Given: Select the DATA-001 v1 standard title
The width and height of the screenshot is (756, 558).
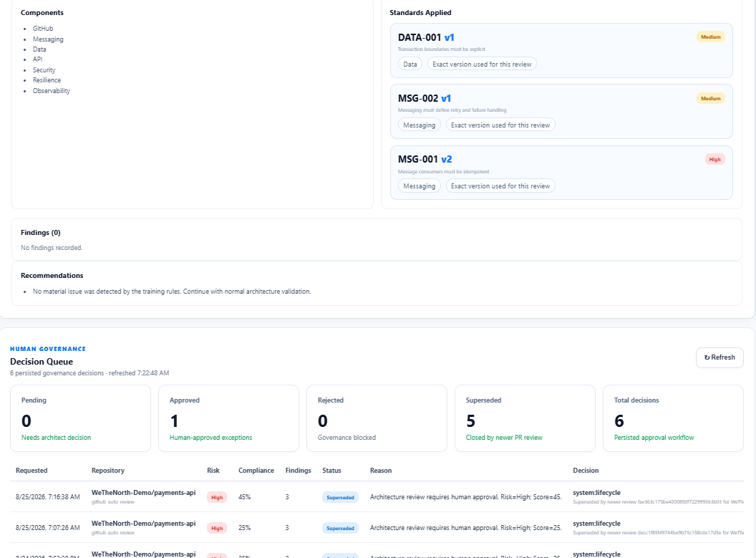Looking at the screenshot, I should pyautogui.click(x=426, y=37).
